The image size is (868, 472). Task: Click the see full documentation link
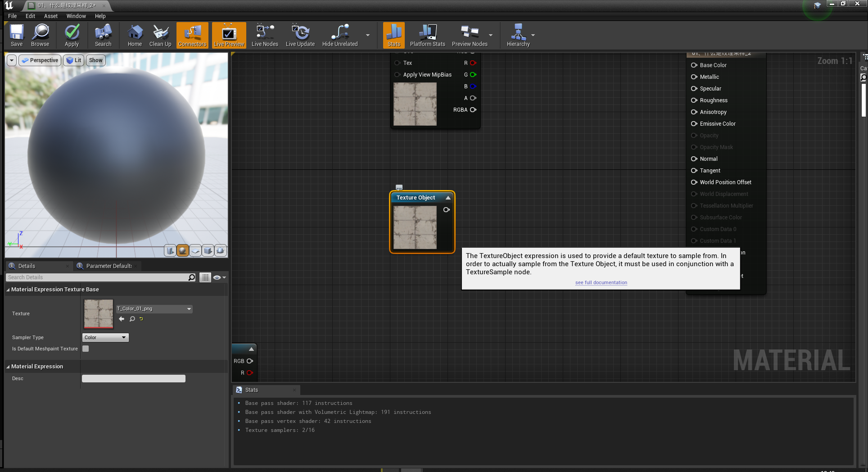coord(601,282)
